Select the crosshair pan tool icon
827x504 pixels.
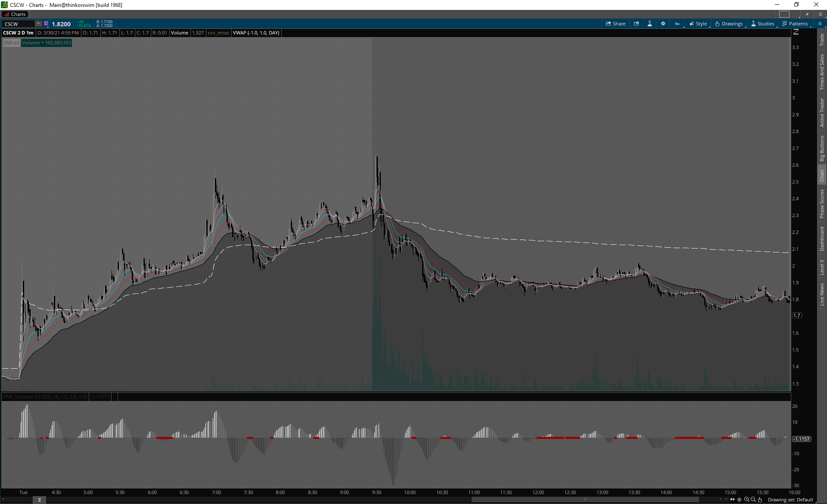coord(740,500)
